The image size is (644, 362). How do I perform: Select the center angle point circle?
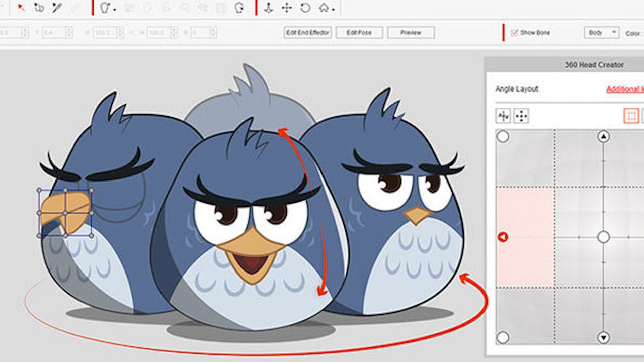(603, 237)
